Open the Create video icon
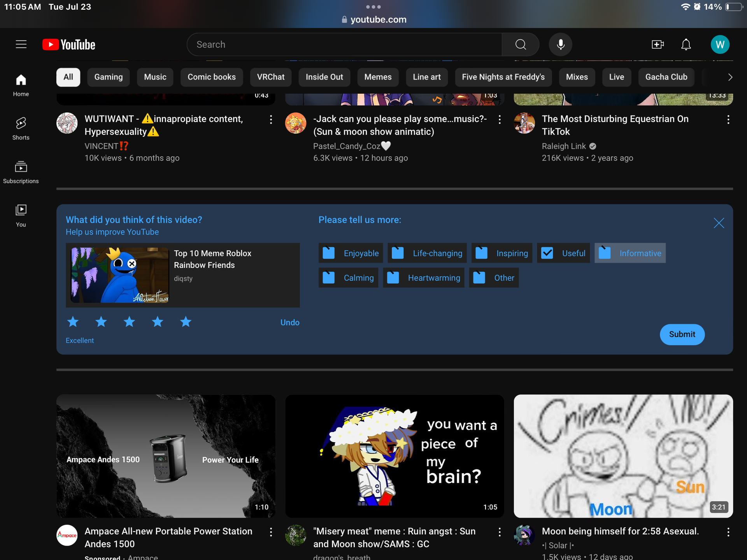 point(658,44)
